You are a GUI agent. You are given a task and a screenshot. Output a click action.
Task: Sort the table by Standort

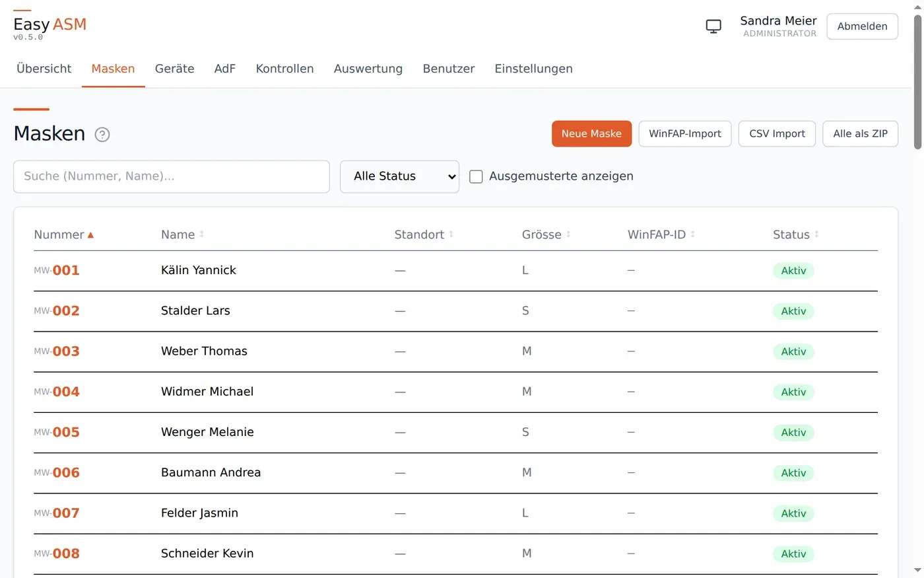[424, 235]
